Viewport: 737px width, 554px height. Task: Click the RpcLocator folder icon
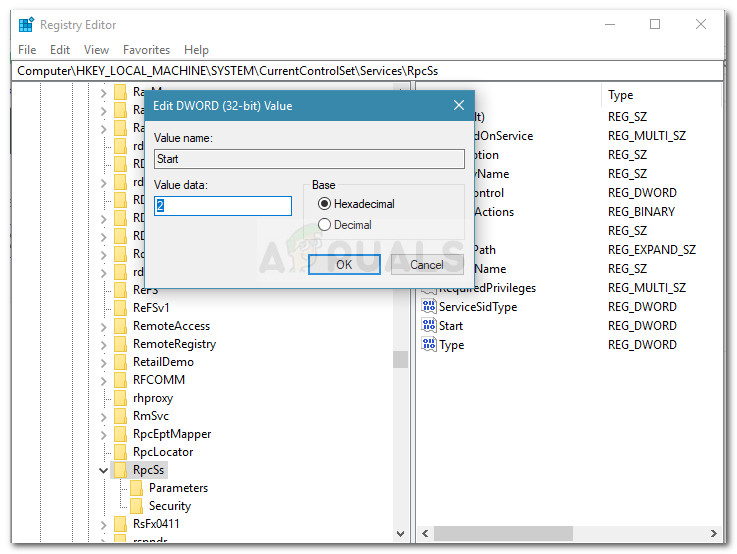120,452
